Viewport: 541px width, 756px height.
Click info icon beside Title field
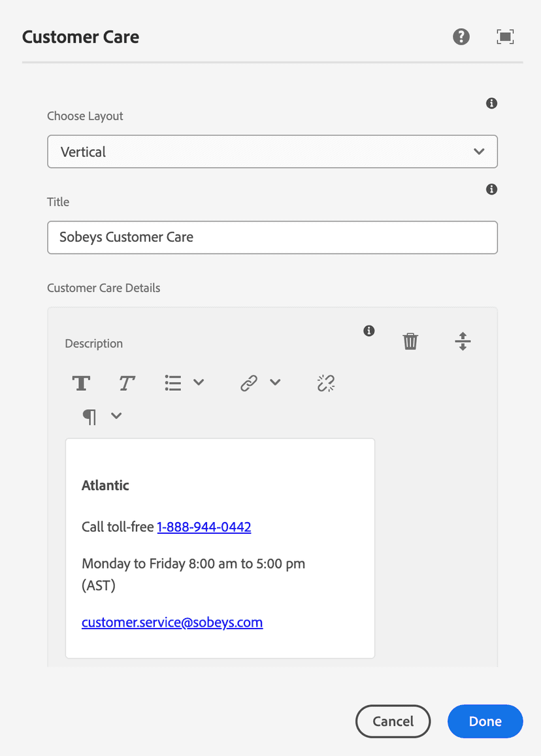[x=492, y=189]
